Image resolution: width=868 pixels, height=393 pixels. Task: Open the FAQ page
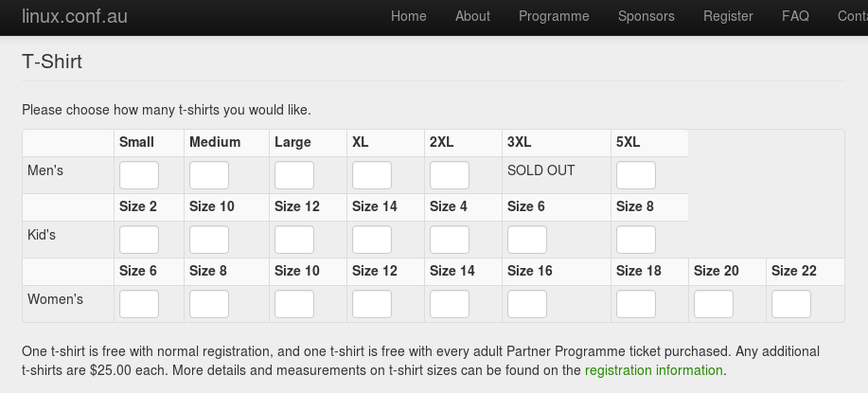[x=795, y=16]
